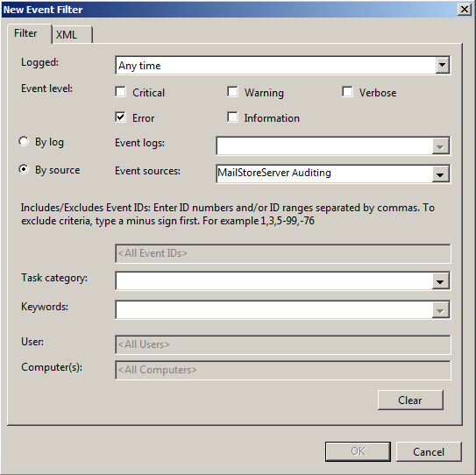The width and height of the screenshot is (476, 475).
Task: Open the Logged time dropdown arrow
Action: tap(442, 65)
